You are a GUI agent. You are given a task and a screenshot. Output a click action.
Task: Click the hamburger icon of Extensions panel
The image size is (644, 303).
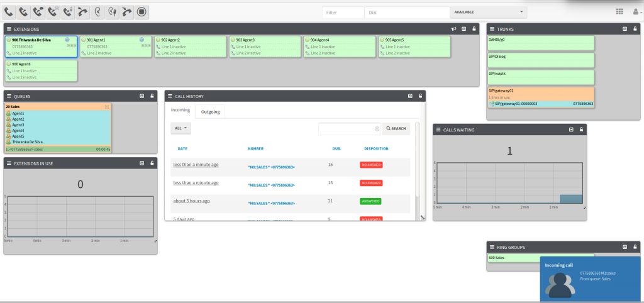click(9, 29)
